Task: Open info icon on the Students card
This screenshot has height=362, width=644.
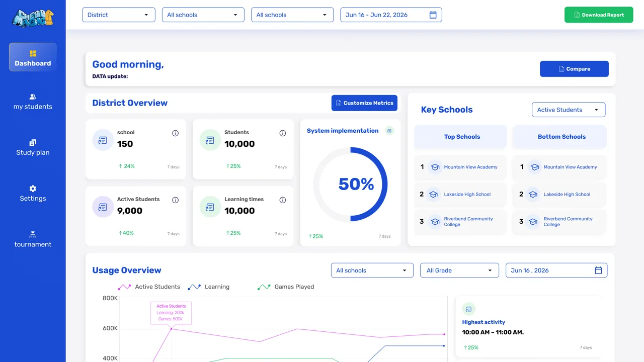Action: click(x=283, y=133)
